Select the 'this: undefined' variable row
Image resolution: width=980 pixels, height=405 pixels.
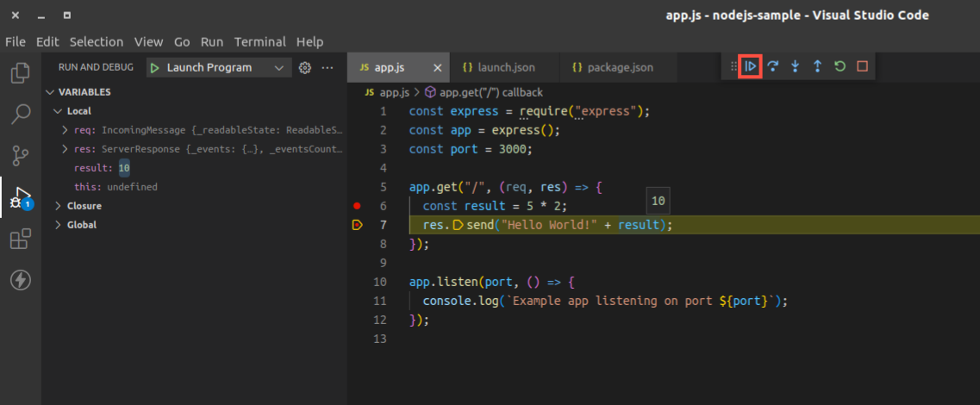(x=195, y=187)
